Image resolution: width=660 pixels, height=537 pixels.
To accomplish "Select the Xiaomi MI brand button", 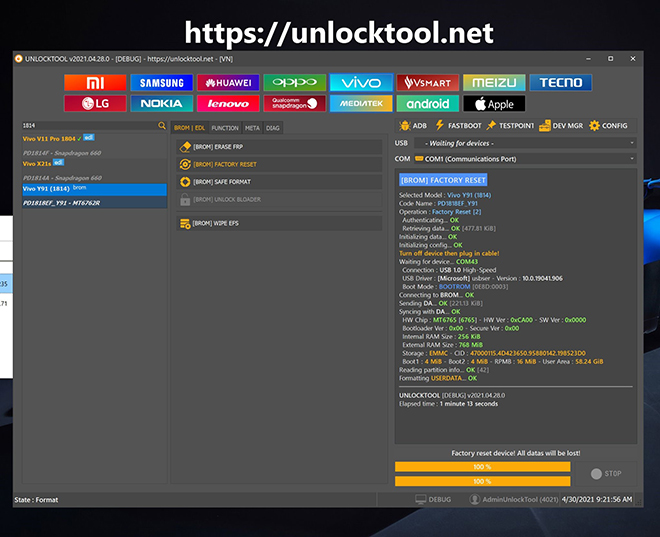I will click(x=95, y=82).
